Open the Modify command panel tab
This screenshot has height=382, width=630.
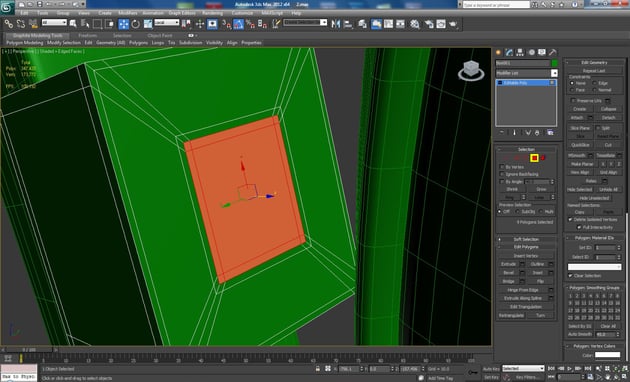tap(509, 52)
